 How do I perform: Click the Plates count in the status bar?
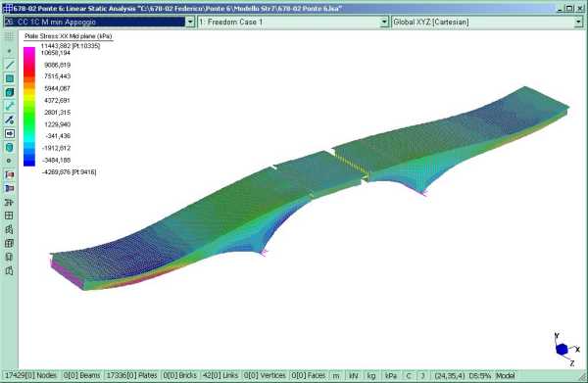tap(131, 375)
